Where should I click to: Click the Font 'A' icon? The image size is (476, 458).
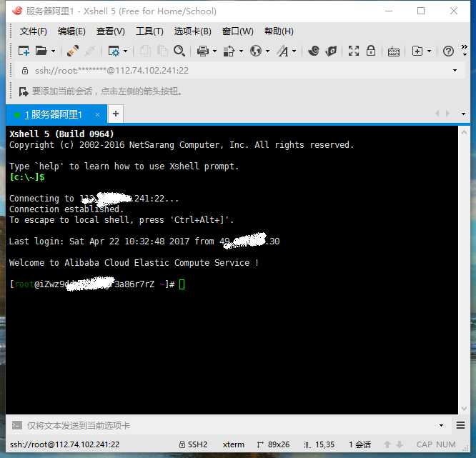coord(282,51)
